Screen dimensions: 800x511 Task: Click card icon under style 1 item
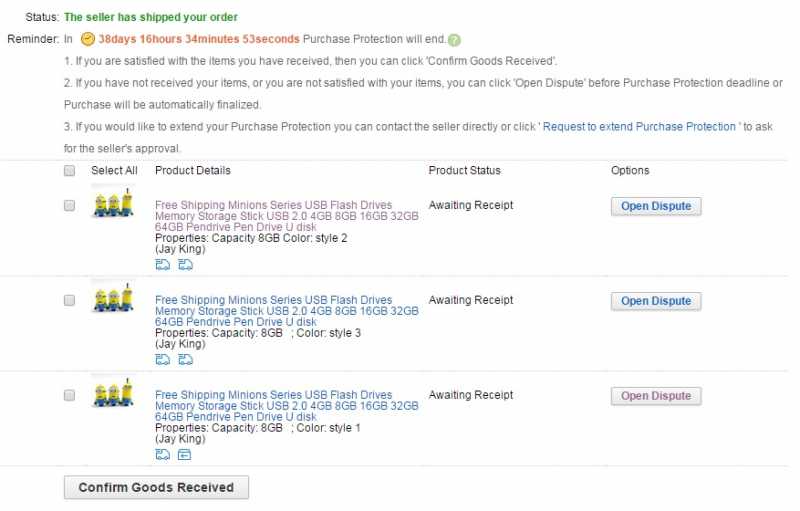point(185,454)
